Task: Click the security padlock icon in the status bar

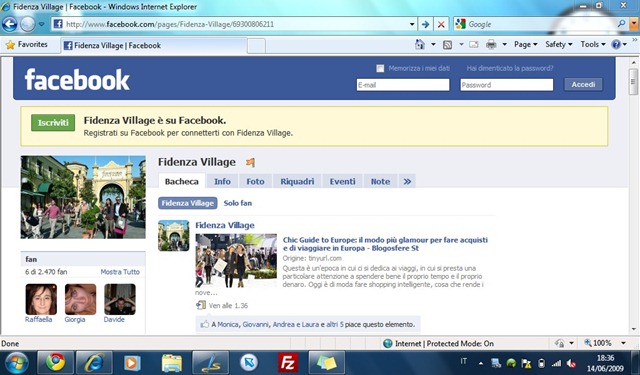Action: pos(560,344)
